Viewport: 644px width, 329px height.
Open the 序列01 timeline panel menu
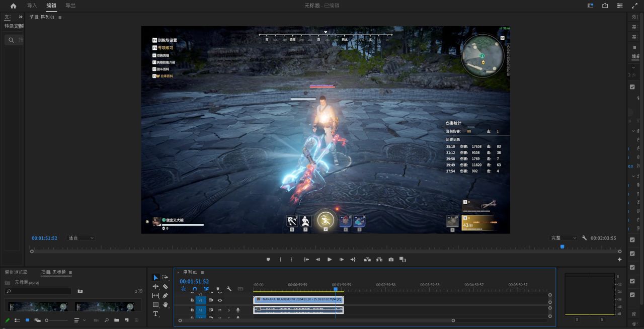click(202, 272)
